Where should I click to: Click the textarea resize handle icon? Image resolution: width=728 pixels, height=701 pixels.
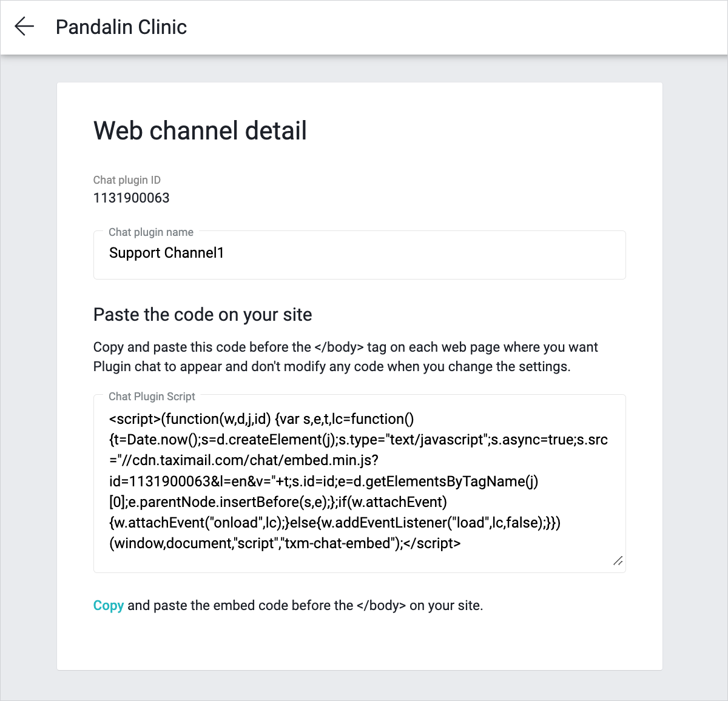pos(618,561)
